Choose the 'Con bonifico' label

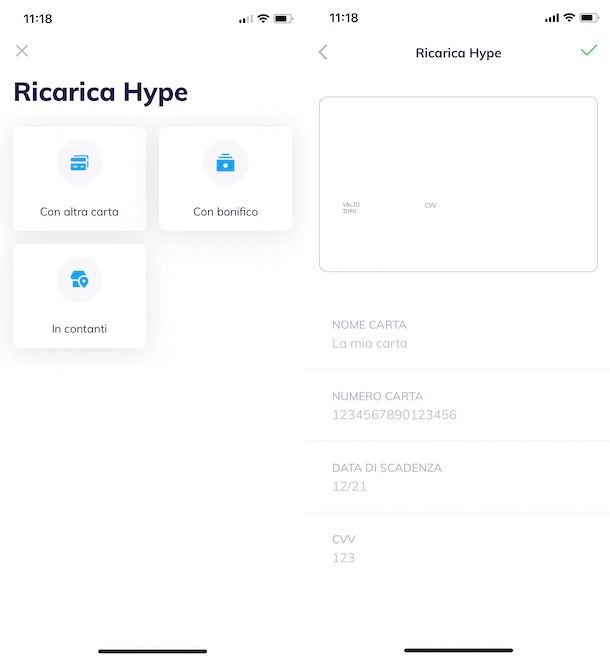[x=225, y=212]
